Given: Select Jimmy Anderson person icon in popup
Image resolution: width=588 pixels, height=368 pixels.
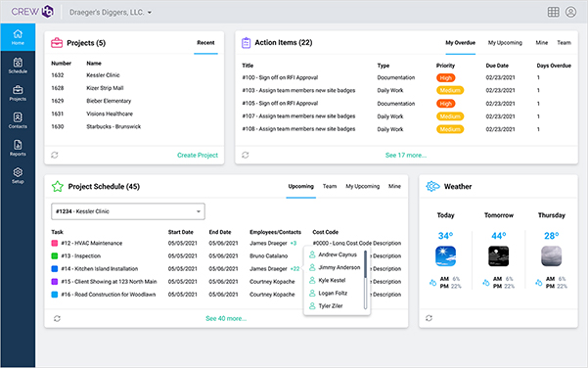Looking at the screenshot, I should pyautogui.click(x=312, y=267).
